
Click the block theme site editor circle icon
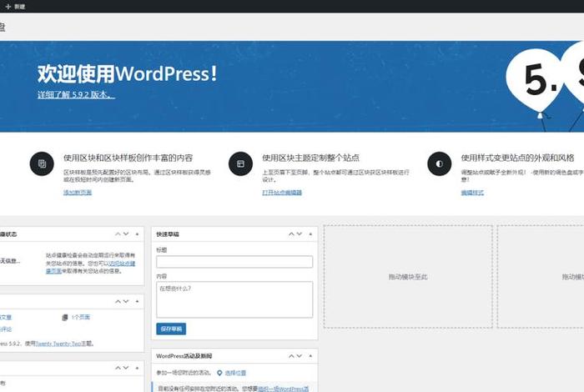click(240, 163)
